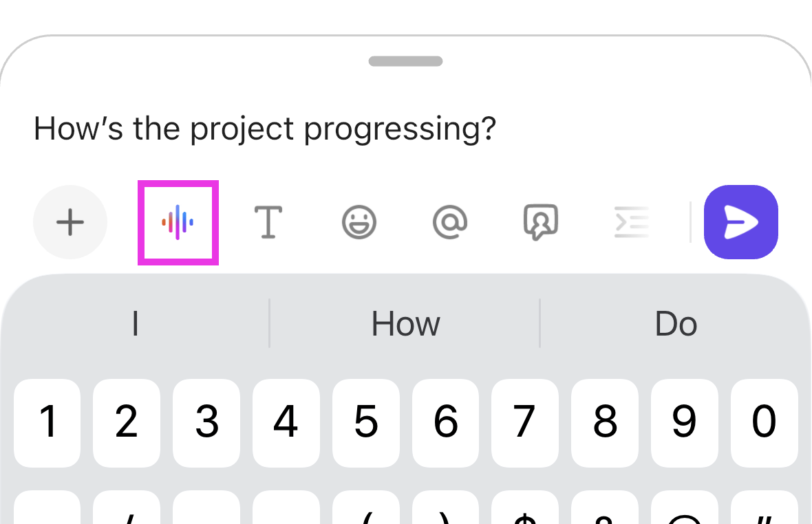This screenshot has height=524, width=812.
Task: Open the @ mention selector
Action: click(450, 222)
